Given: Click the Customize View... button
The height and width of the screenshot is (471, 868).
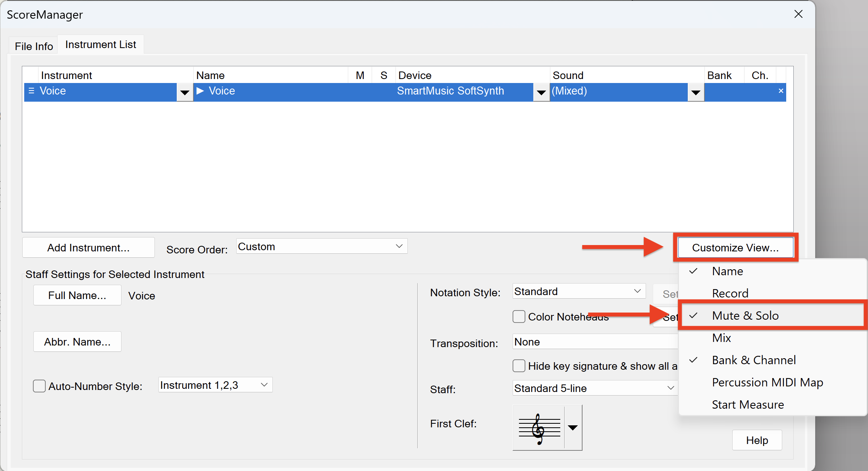Looking at the screenshot, I should click(x=735, y=247).
